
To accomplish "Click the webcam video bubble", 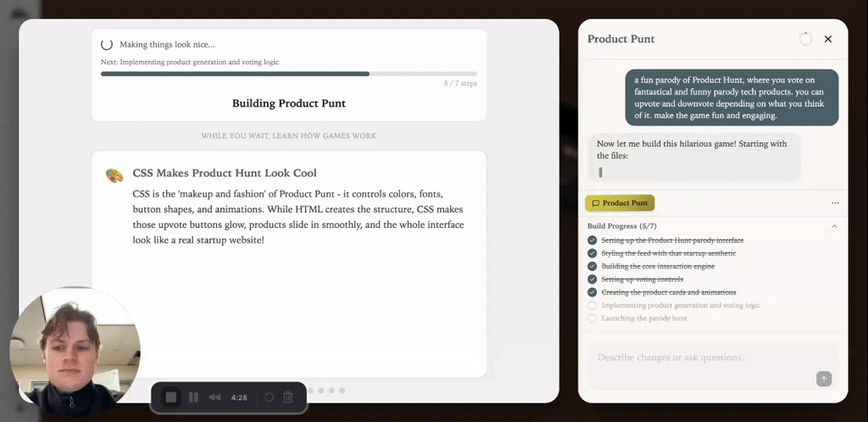I will [75, 352].
